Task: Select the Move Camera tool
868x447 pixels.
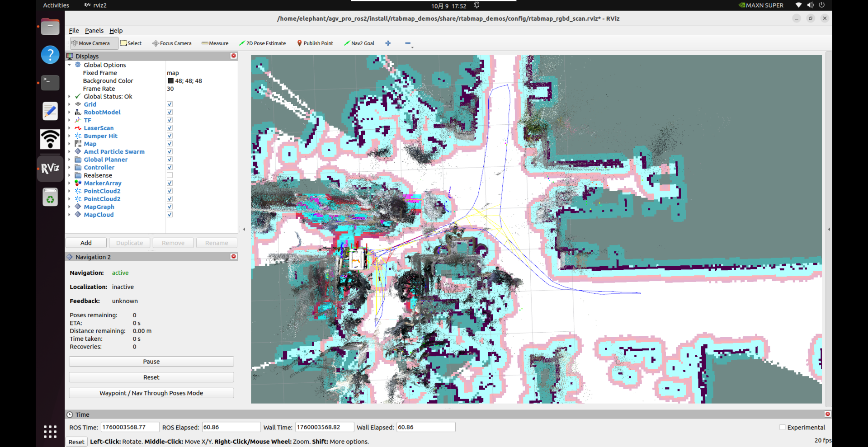Action: click(x=91, y=43)
